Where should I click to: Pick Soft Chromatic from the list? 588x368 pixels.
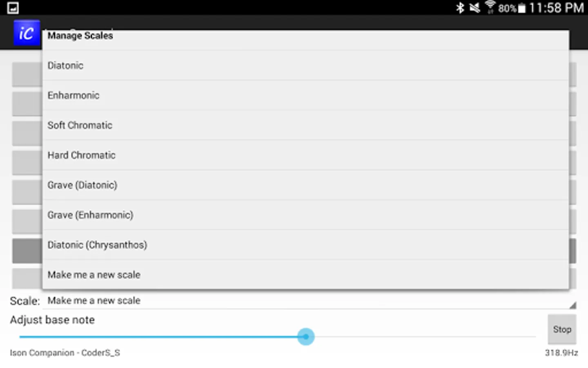pyautogui.click(x=305, y=125)
